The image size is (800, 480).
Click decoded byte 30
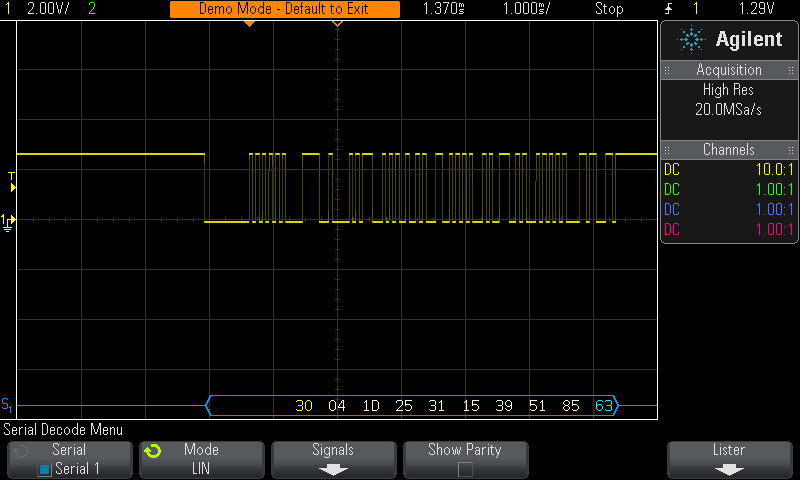[304, 406]
